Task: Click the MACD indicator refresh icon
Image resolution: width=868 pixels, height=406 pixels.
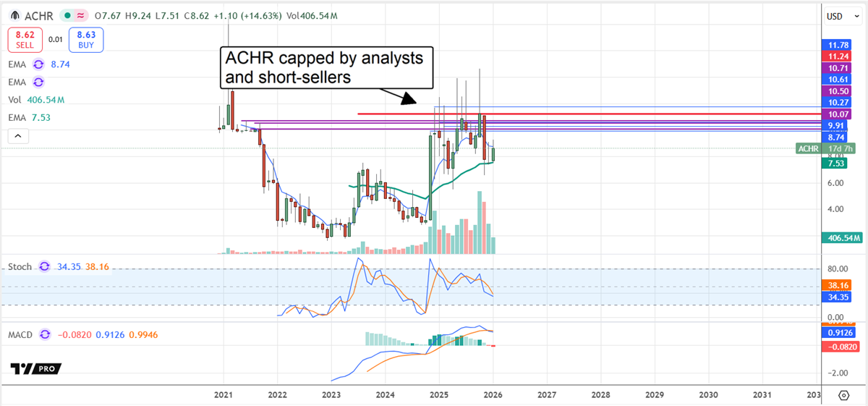Action: [x=46, y=334]
